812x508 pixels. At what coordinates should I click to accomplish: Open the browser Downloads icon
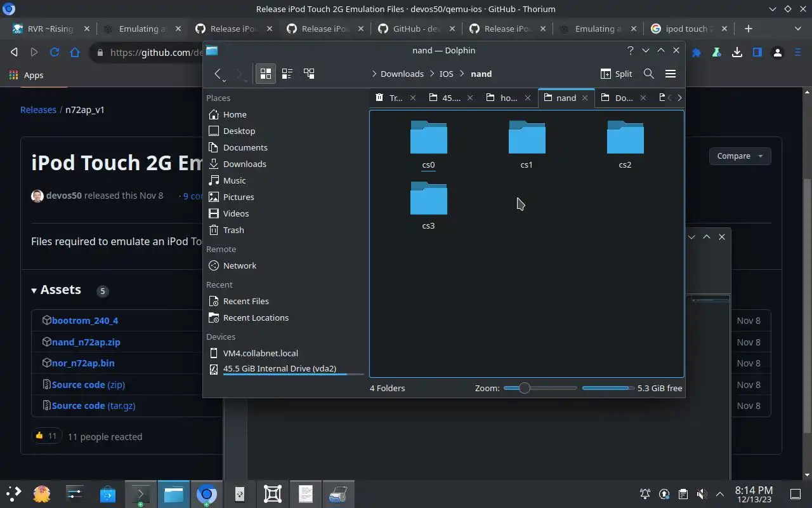pos(737,53)
